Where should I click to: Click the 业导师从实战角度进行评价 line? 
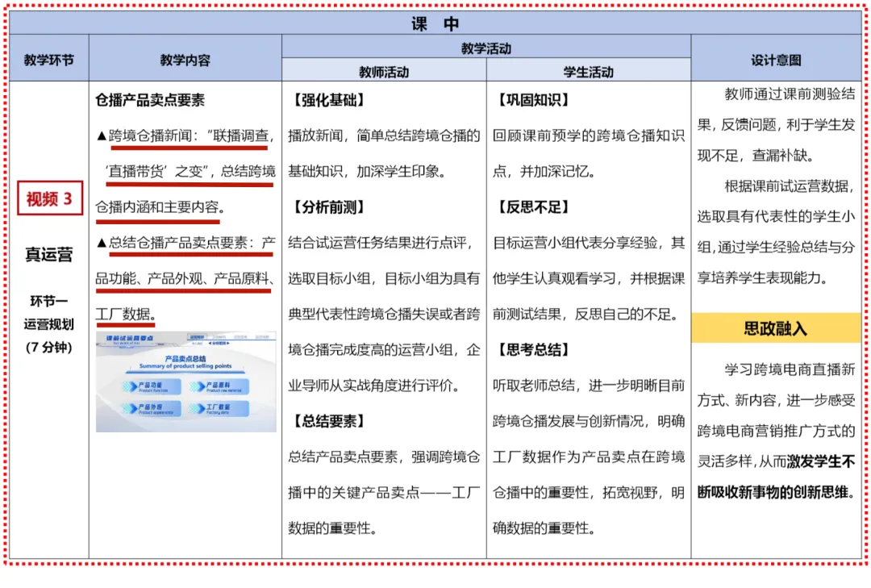pos(374,386)
